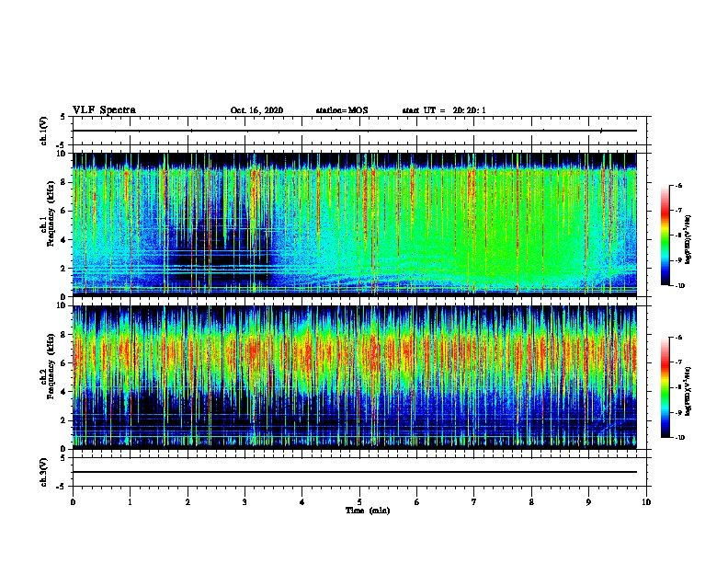The image size is (728, 563).
Task: Click the "4" kHz tick of the ch.1 spectrogram
Action: [63, 240]
